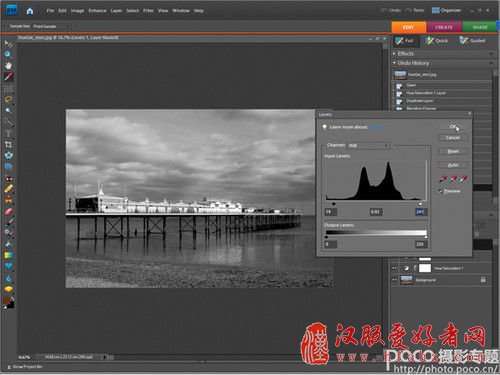Image resolution: width=500 pixels, height=375 pixels.
Task: Click the lightbulb tip icon in Levels
Action: click(x=324, y=127)
